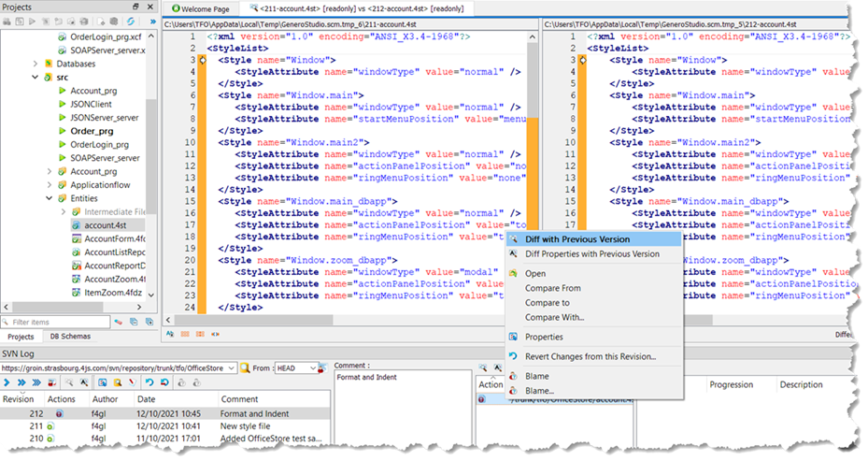Select ItemZoom.4fdz in the tree
The width and height of the screenshot is (868, 461).
113,293
